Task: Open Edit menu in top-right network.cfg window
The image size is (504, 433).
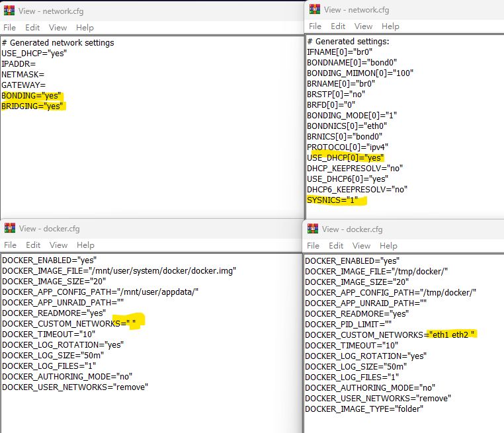Action: tap(338, 26)
